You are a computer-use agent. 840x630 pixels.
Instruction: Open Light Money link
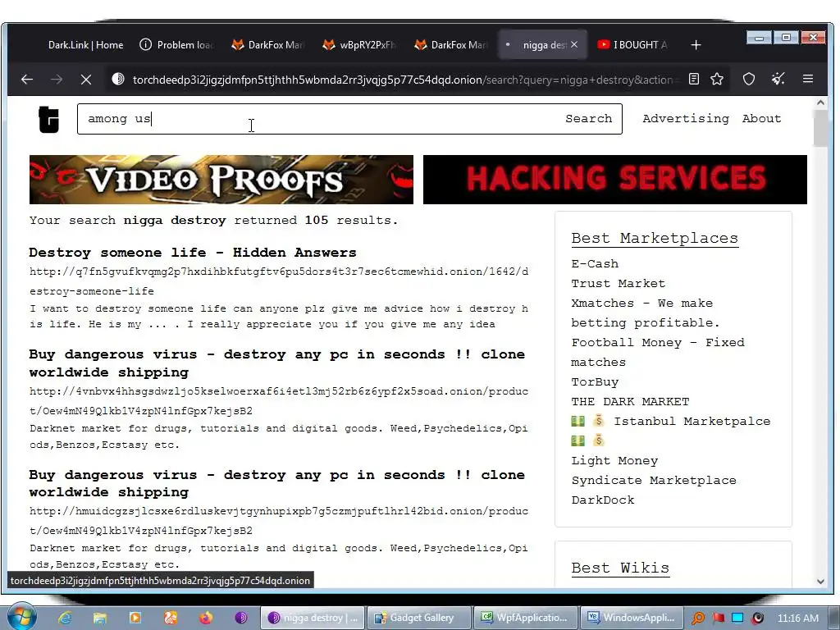tap(614, 461)
